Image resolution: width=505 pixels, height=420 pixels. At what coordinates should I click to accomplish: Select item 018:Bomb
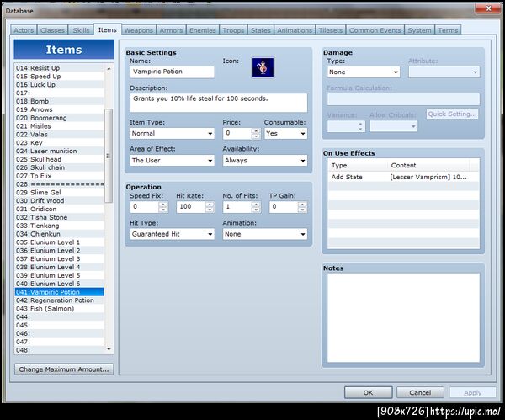(x=60, y=101)
